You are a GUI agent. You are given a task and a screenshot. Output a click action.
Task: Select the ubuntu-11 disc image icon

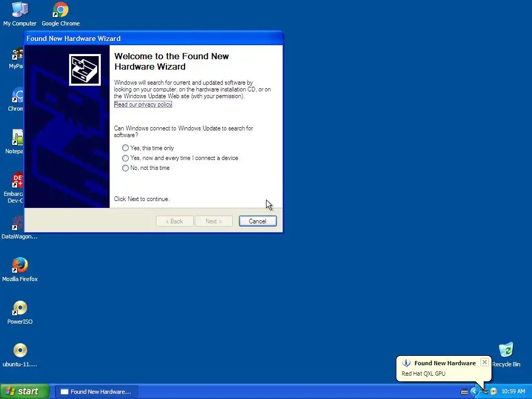pos(20,355)
